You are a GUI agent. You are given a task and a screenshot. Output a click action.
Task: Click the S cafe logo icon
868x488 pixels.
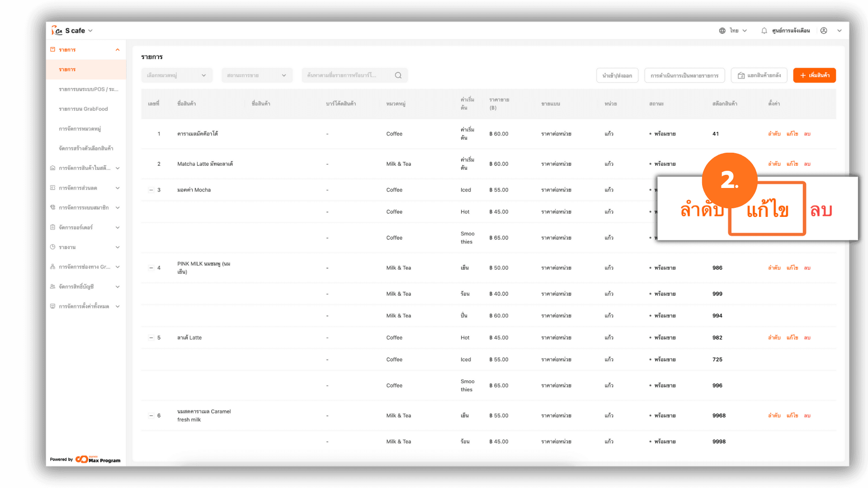[57, 31]
